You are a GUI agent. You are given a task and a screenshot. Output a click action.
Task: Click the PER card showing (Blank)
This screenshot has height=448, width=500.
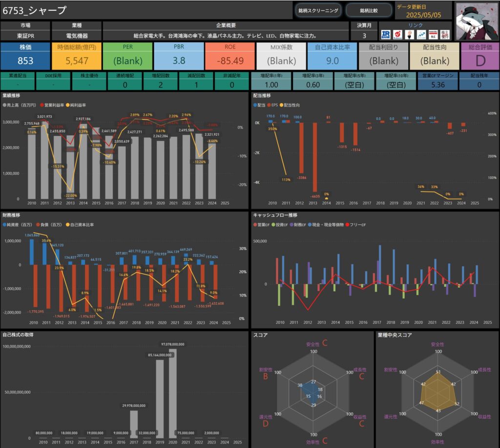128,56
